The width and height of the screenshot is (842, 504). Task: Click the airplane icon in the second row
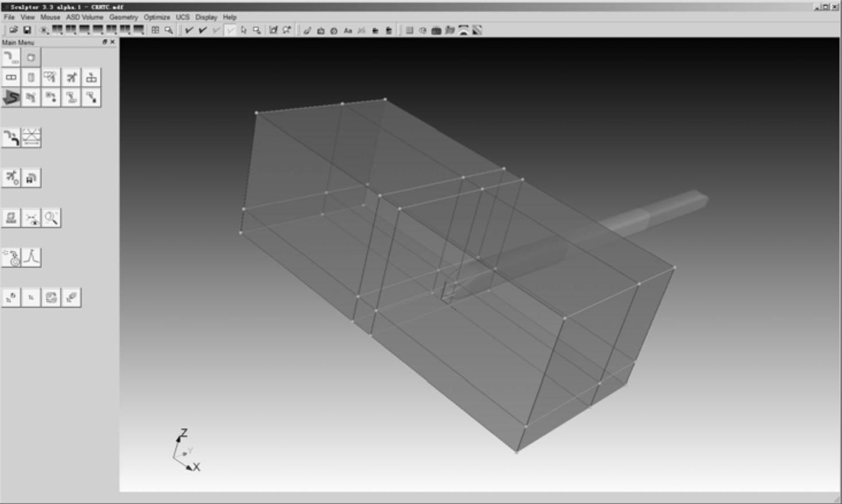pos(71,77)
